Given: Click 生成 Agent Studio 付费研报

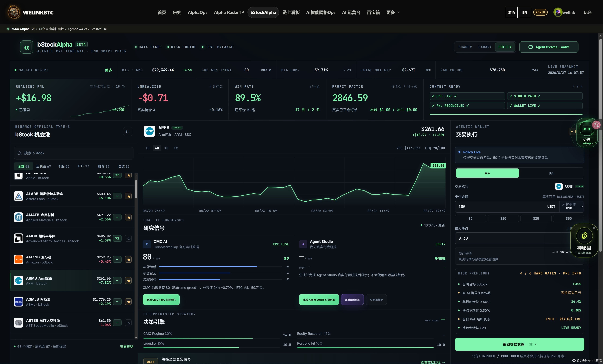Looking at the screenshot, I should coord(319,300).
